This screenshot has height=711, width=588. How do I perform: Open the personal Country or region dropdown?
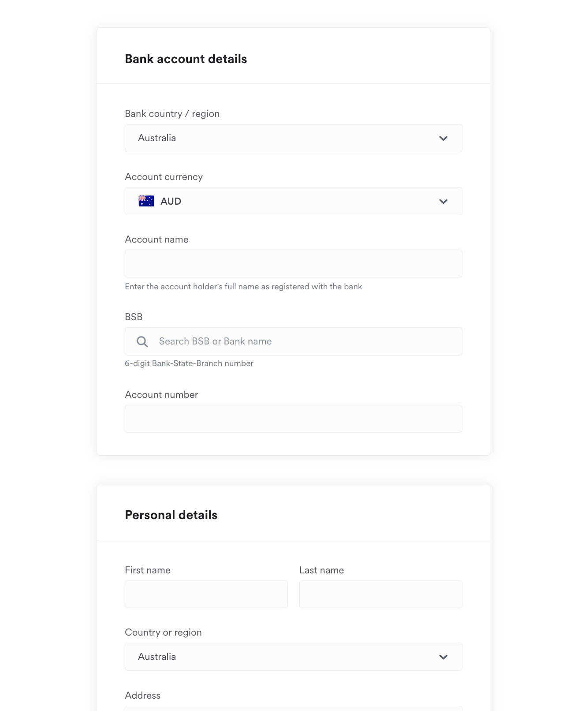294,657
